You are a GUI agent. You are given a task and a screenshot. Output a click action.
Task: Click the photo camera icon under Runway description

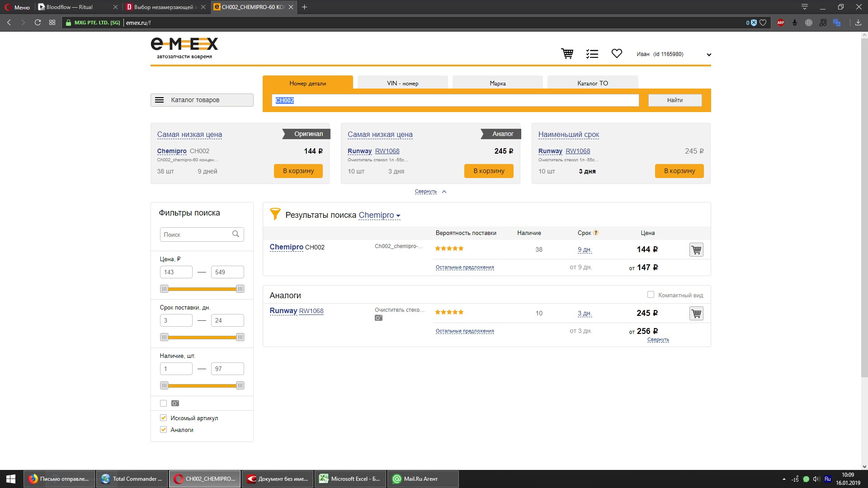click(x=378, y=318)
